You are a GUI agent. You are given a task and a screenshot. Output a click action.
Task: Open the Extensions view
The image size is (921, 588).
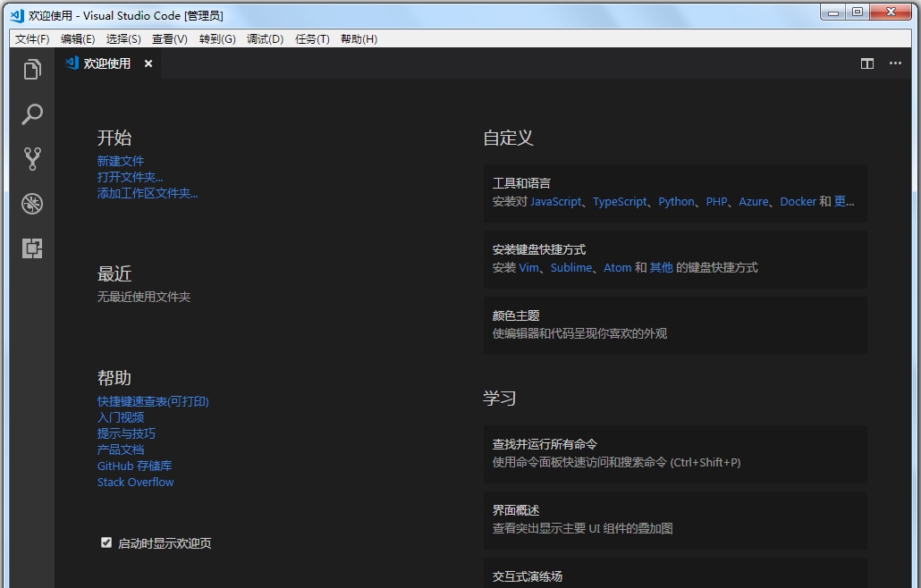coord(32,248)
